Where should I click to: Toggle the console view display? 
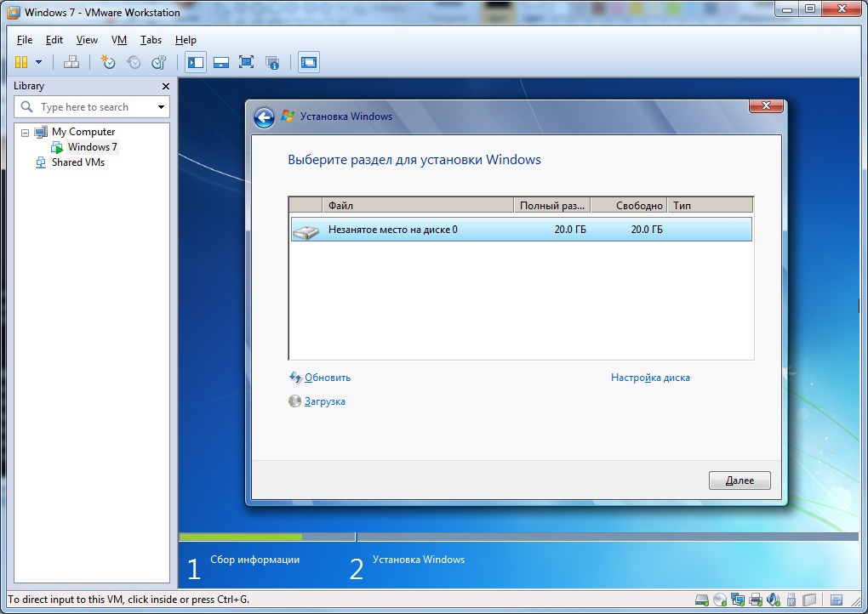(x=307, y=61)
